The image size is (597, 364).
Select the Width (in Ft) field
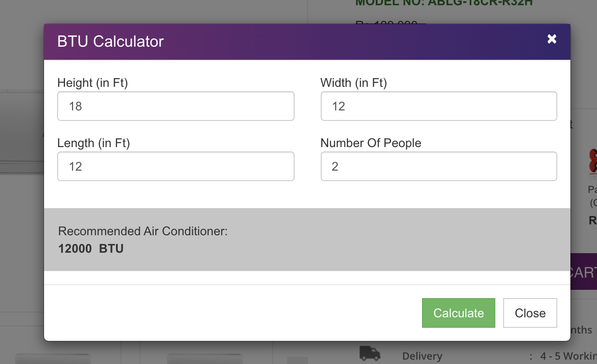tap(439, 106)
